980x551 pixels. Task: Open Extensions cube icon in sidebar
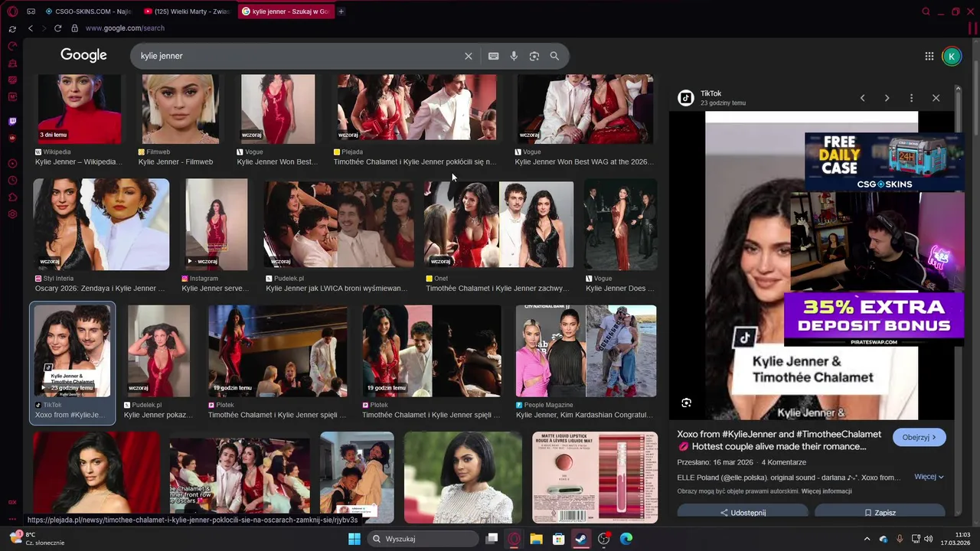click(12, 197)
